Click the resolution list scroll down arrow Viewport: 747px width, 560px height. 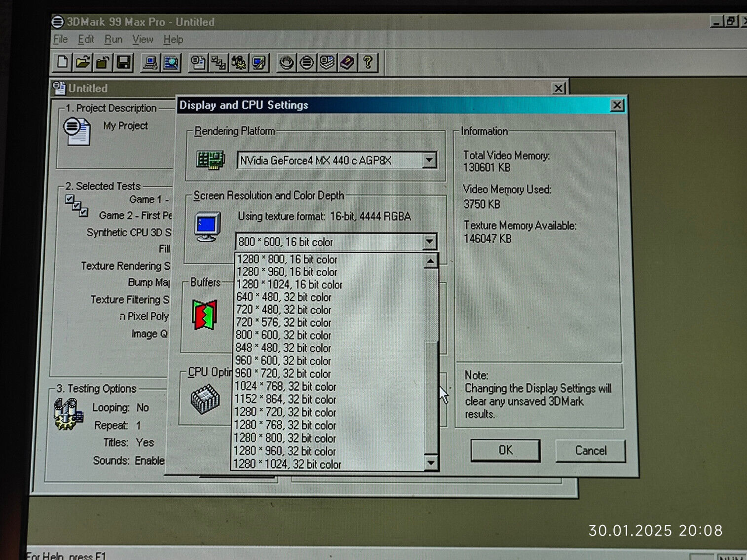pos(431,462)
